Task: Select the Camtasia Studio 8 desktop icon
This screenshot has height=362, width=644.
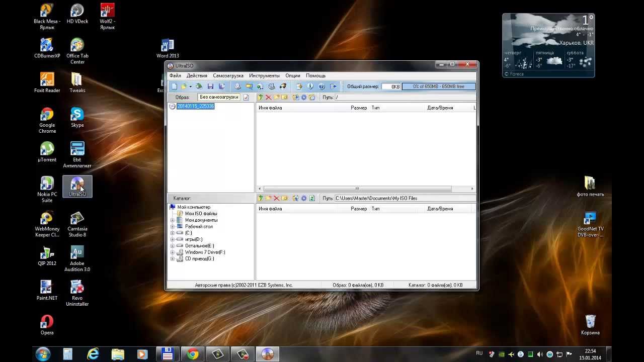Action: [77, 224]
